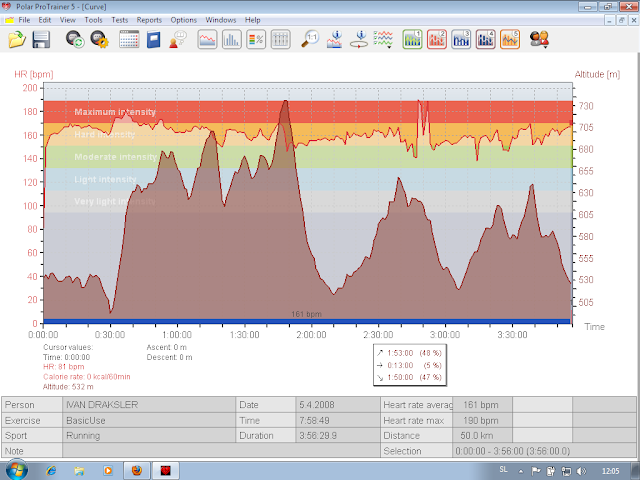Screen dimensions: 640x480
Task: Open the Tests menu
Action: click(120, 20)
